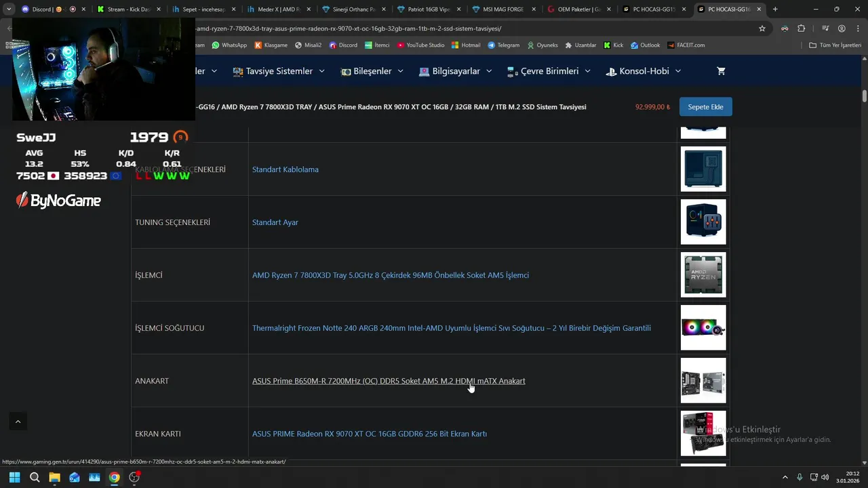Open the Itemci bookmark

pyautogui.click(x=377, y=45)
